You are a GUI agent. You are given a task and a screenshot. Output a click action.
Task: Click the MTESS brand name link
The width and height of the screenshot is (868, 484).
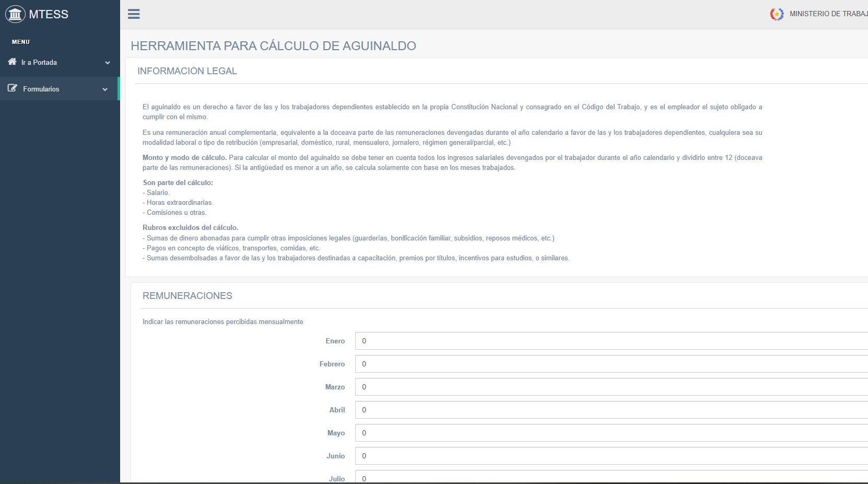tap(49, 14)
